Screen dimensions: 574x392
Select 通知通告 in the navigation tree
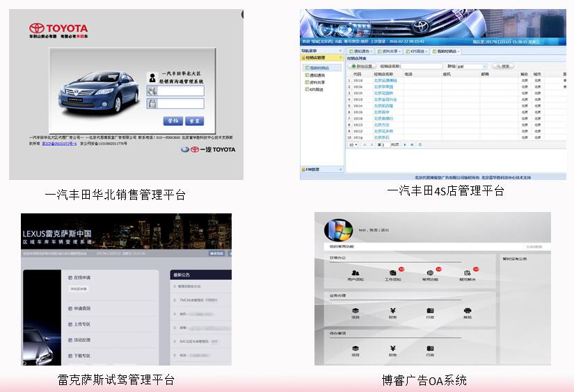coord(314,75)
